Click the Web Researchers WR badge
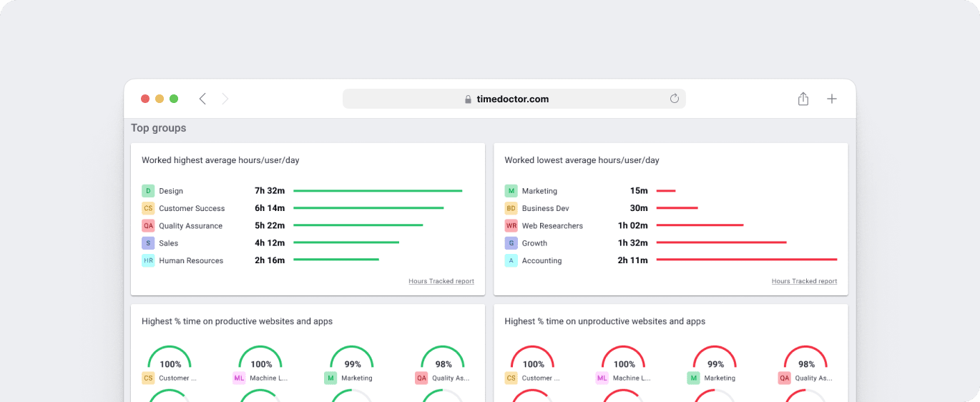Screen dimensions: 980x402 (x=511, y=226)
